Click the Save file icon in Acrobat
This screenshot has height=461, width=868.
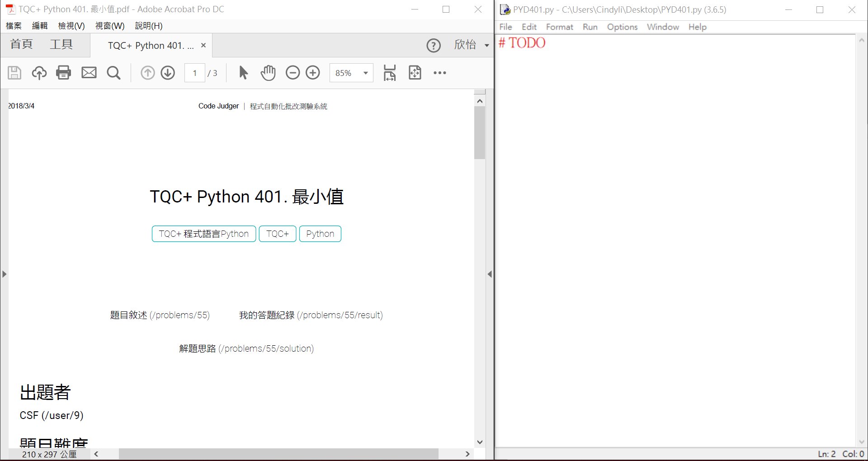[x=14, y=73]
